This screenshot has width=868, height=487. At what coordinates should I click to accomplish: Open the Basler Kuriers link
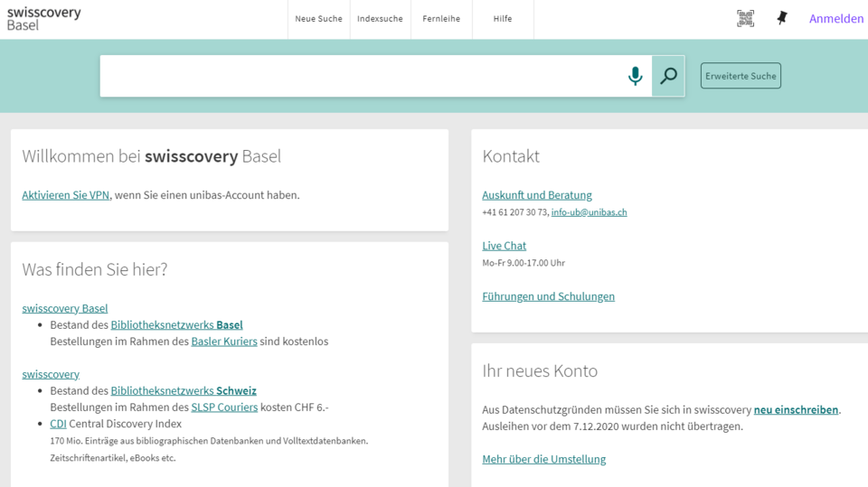tap(224, 342)
